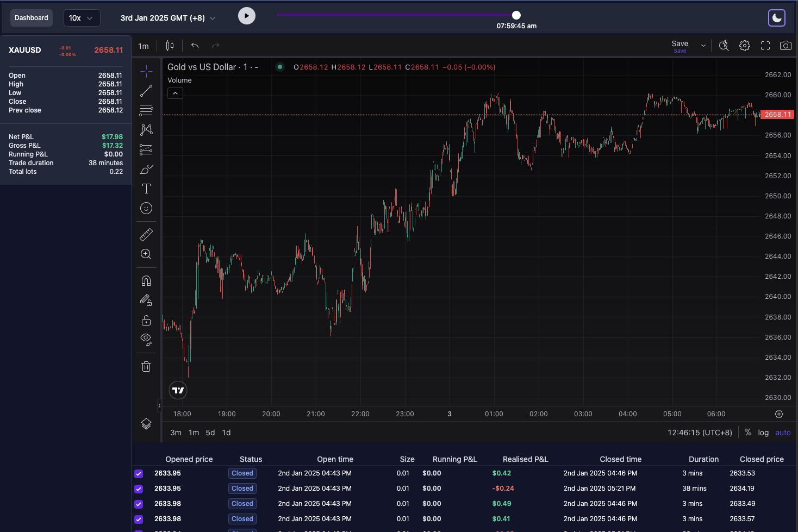Viewport: 798px width, 532px height.
Task: Open the emoji icons tool
Action: click(x=146, y=208)
